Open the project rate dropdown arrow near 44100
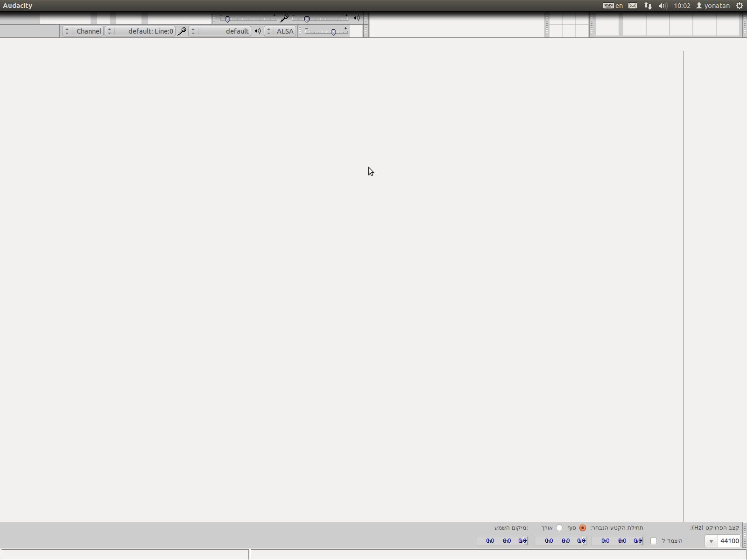747x560 pixels. coord(711,541)
